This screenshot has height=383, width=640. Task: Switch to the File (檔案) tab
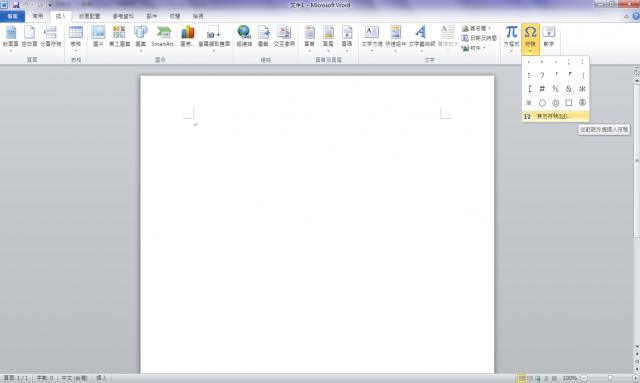coord(12,16)
